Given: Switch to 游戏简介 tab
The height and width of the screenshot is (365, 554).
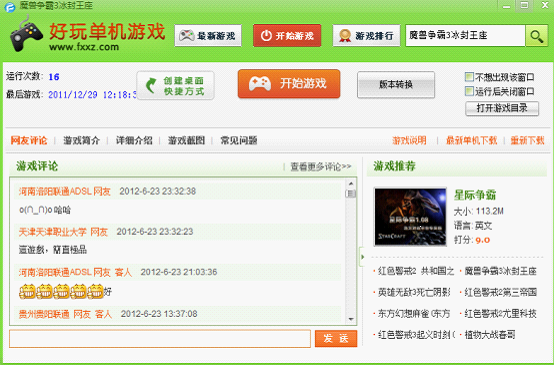Looking at the screenshot, I should (81, 140).
